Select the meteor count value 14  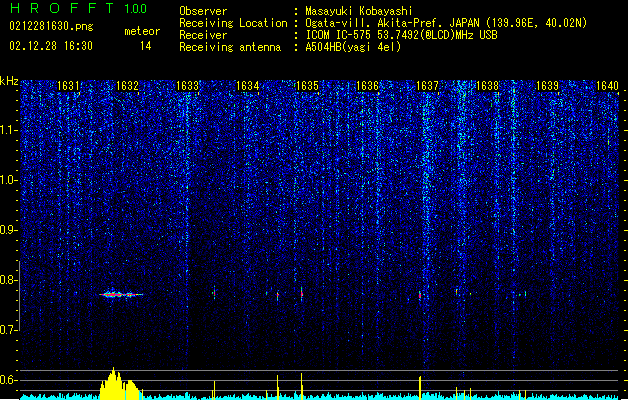(x=146, y=46)
